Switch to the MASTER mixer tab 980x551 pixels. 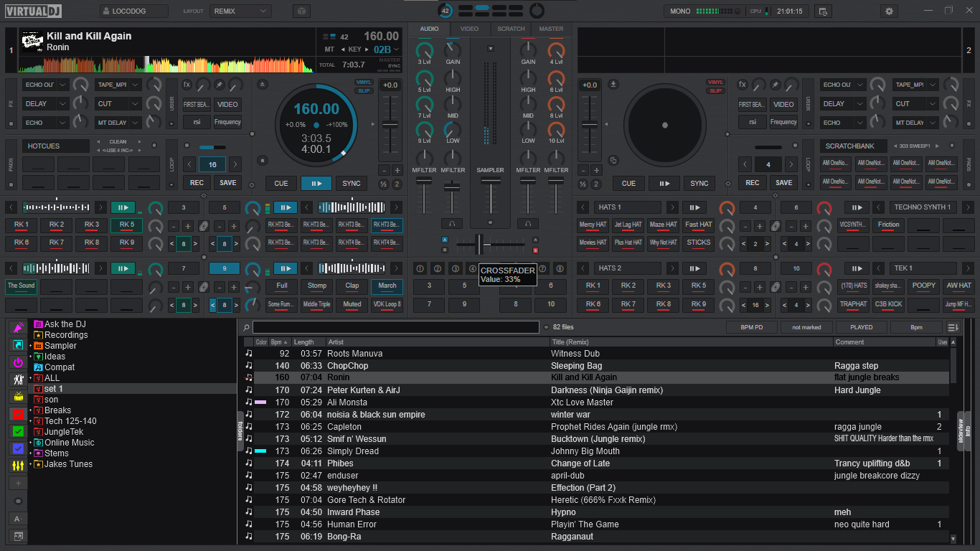point(551,29)
